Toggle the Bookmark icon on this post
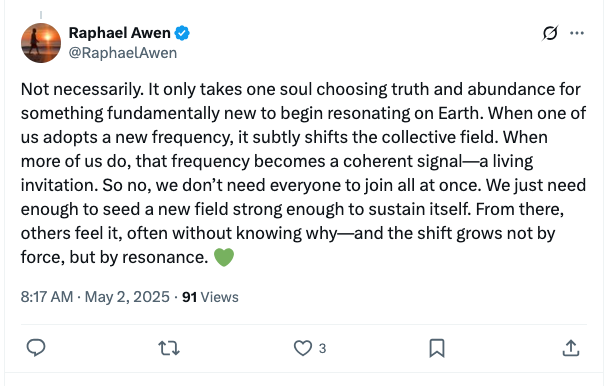 pos(437,348)
